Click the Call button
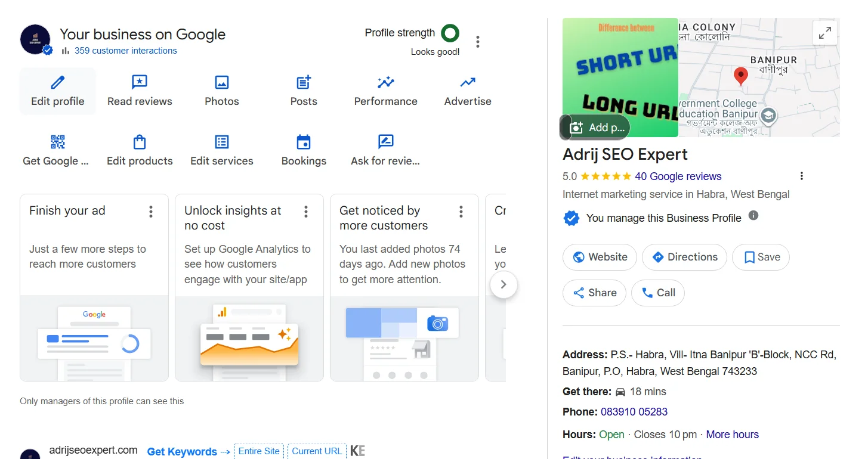This screenshot has width=868, height=459. click(658, 293)
